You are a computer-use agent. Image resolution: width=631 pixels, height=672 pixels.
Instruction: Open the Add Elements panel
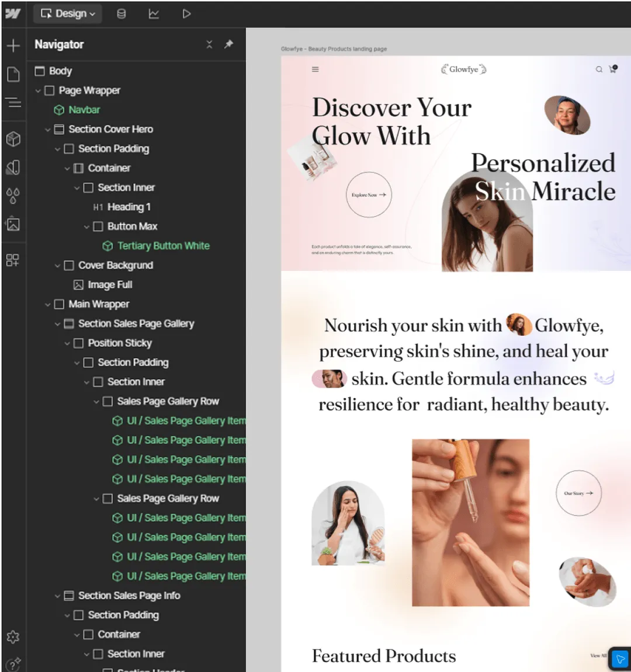coord(13,46)
